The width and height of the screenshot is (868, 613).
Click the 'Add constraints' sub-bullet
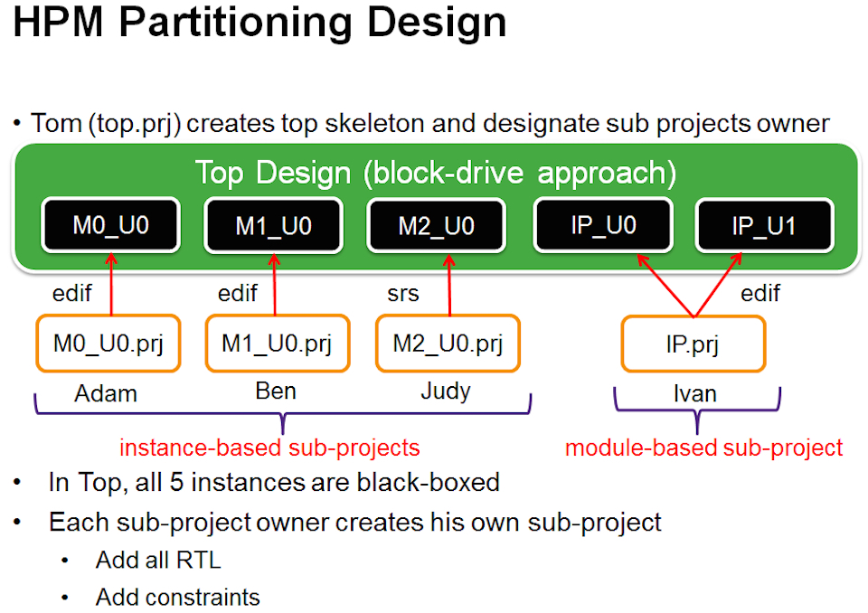tap(178, 598)
